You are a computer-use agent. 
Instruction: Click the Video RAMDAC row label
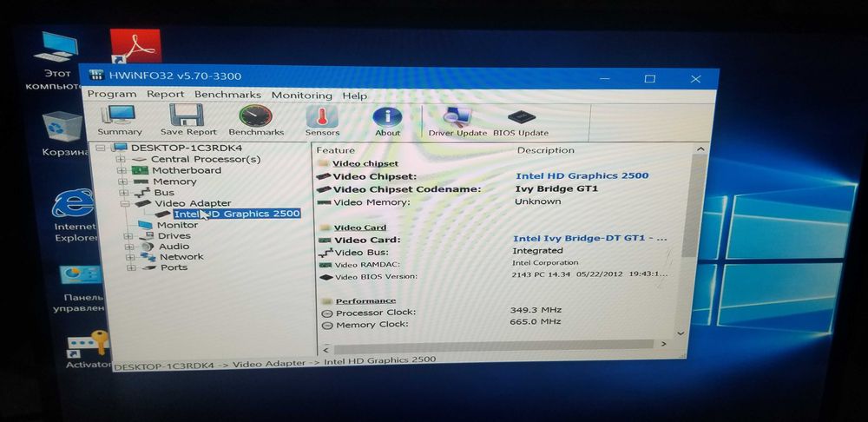[x=367, y=265]
